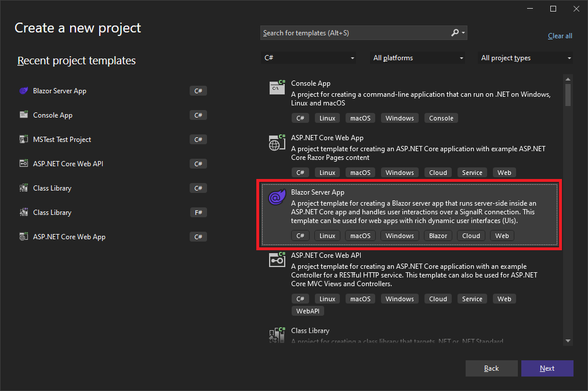Click the C# Class Library icon in recent templates
Screen dimensions: 588x391
[24, 188]
